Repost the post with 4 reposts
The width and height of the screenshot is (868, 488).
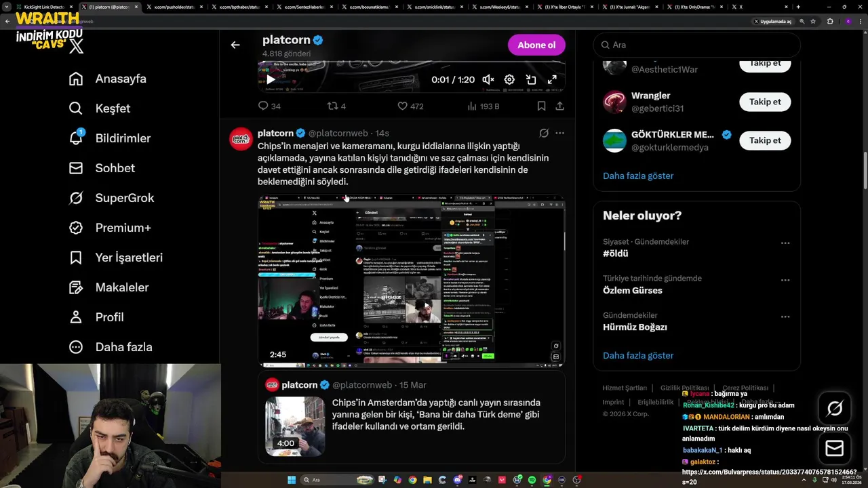click(336, 106)
